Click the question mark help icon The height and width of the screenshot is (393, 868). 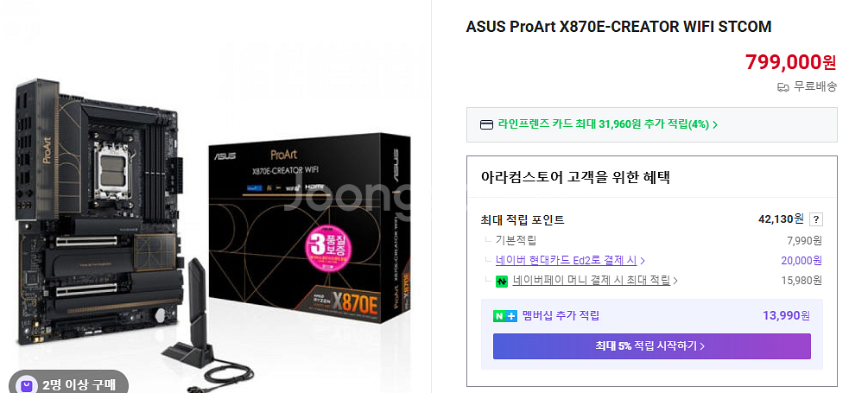click(816, 219)
